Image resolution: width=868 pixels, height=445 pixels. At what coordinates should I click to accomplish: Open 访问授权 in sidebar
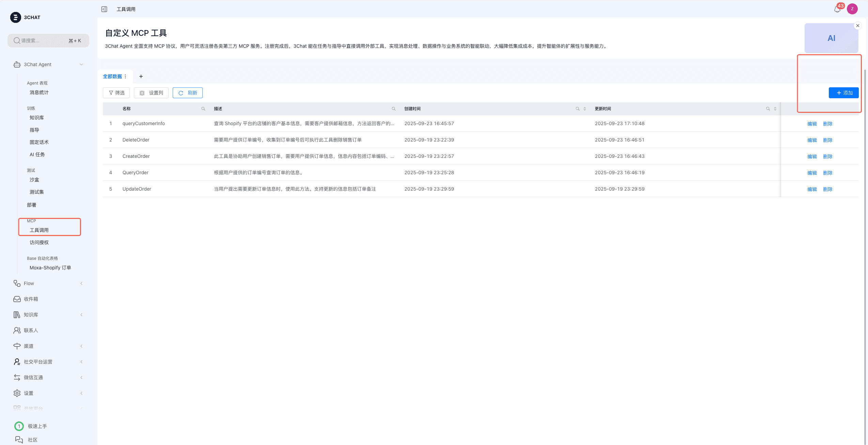click(39, 242)
